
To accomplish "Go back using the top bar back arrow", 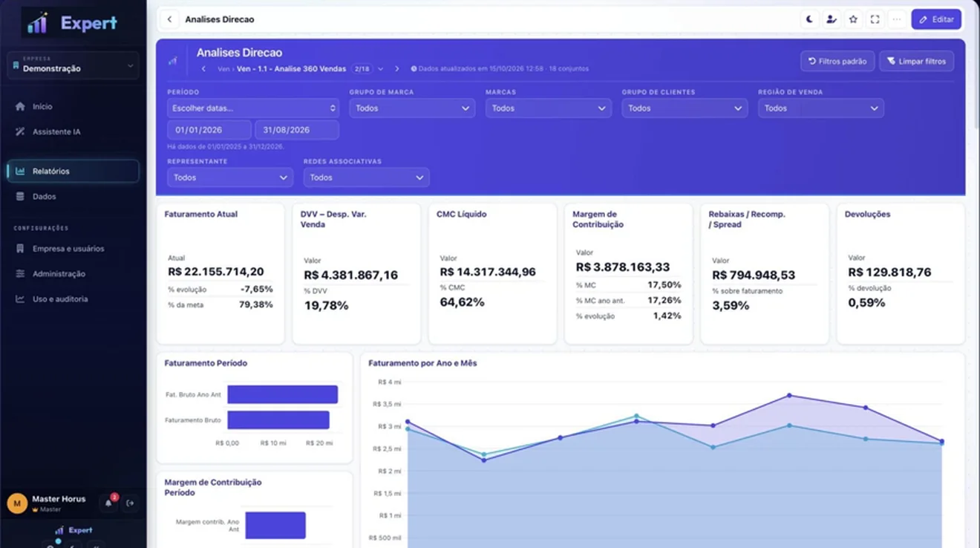I will tap(170, 19).
